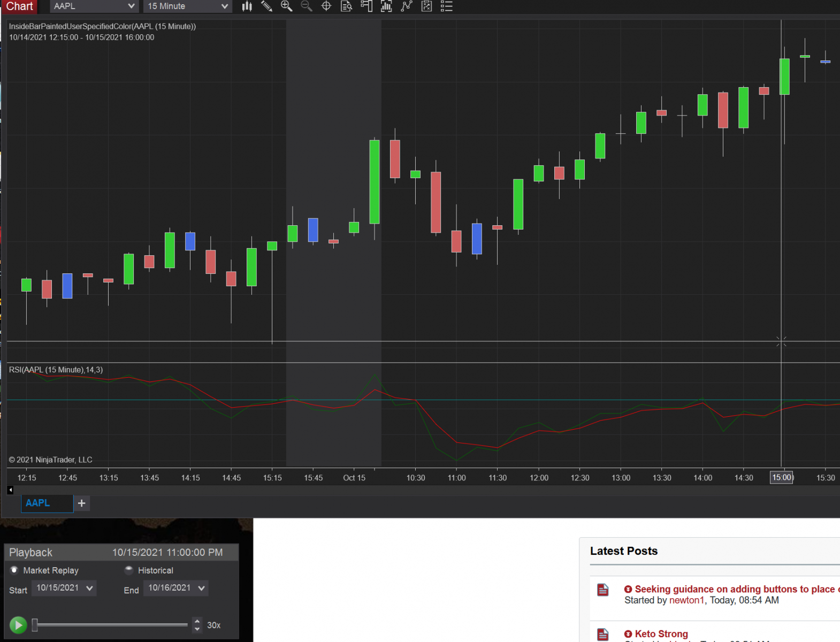The height and width of the screenshot is (642, 840).
Task: Click the 10:30 label on time axis
Action: click(x=416, y=478)
